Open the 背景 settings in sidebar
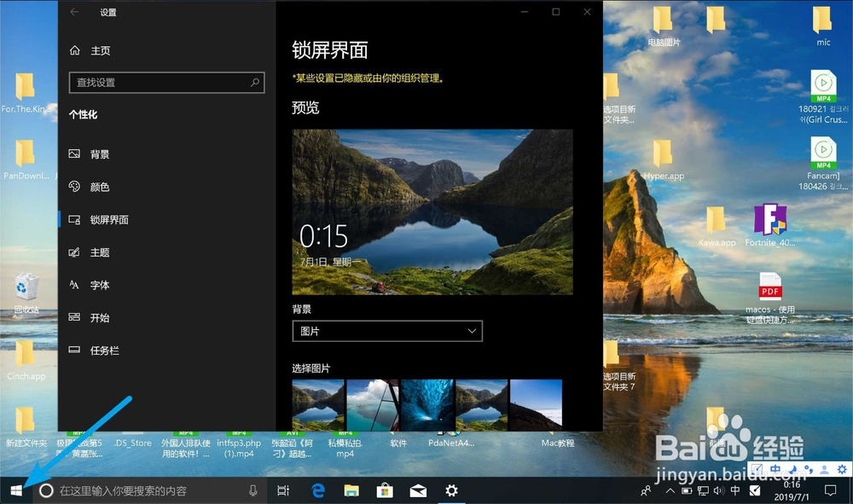 (99, 154)
